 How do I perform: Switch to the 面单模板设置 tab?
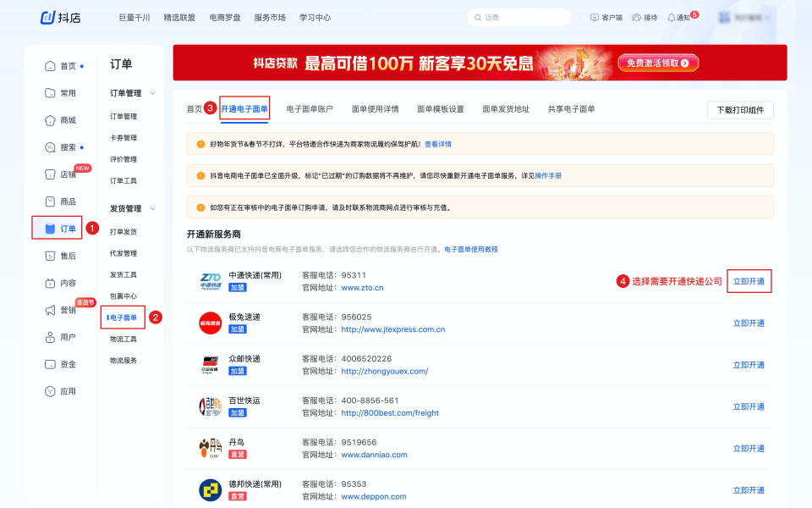click(x=441, y=109)
